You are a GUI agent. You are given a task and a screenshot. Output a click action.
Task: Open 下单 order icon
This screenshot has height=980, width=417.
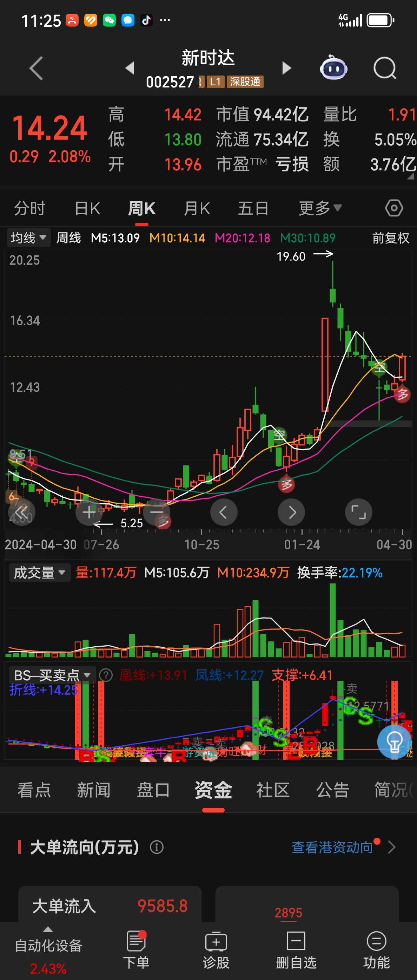[136, 950]
